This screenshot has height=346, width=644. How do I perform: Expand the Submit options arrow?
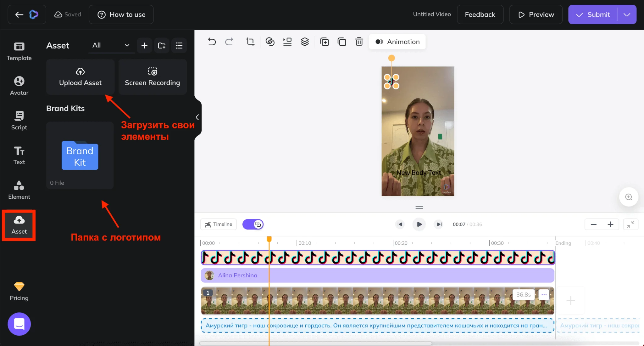point(627,14)
